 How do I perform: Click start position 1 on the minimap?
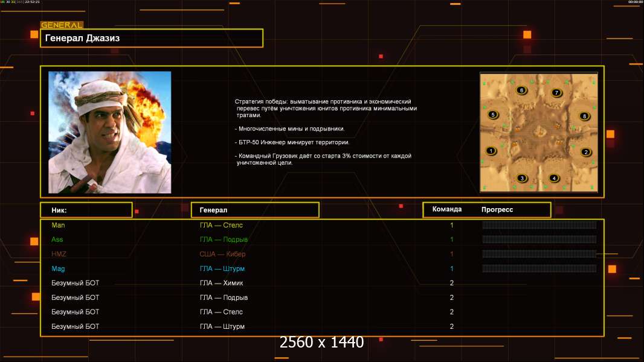[491, 151]
